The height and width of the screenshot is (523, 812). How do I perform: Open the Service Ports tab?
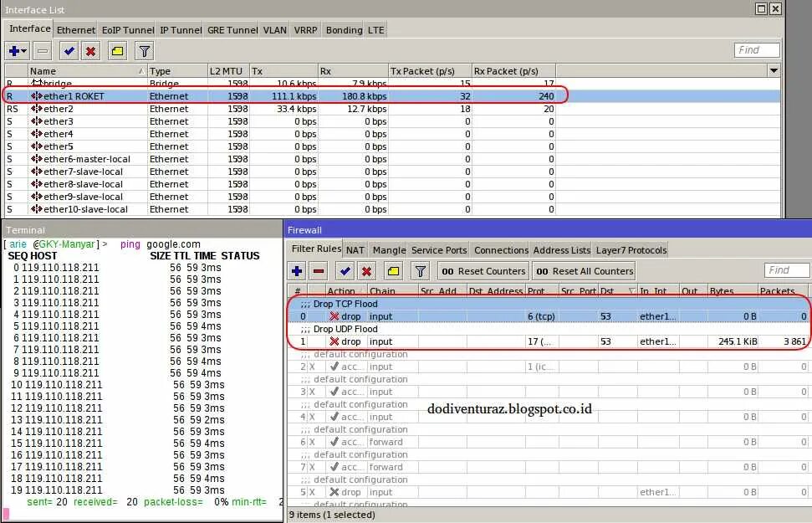[x=439, y=250]
